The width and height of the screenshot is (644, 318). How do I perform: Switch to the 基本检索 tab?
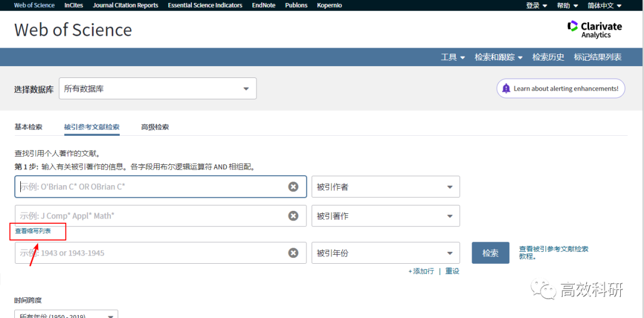[29, 127]
